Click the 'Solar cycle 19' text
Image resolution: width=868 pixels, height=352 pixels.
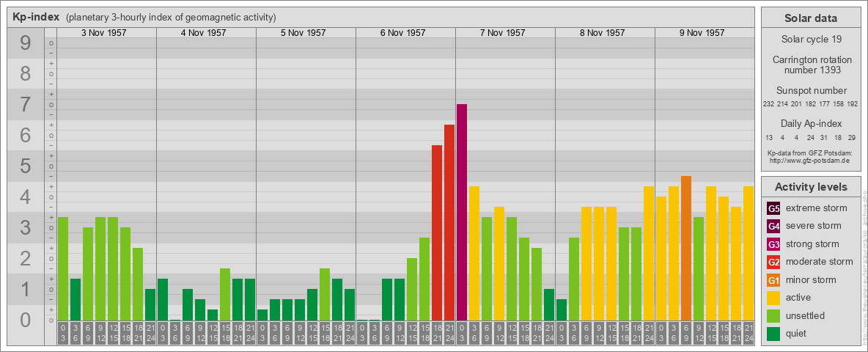(810, 40)
